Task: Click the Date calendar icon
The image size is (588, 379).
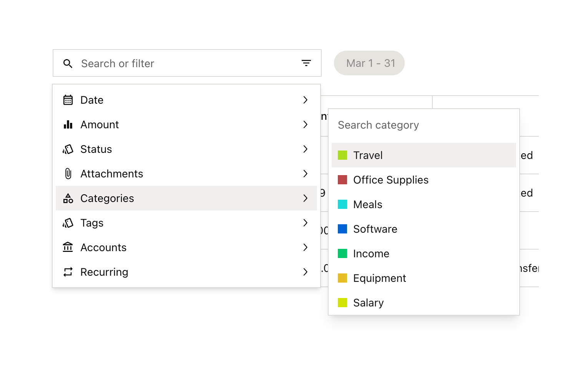Action: coord(68,99)
